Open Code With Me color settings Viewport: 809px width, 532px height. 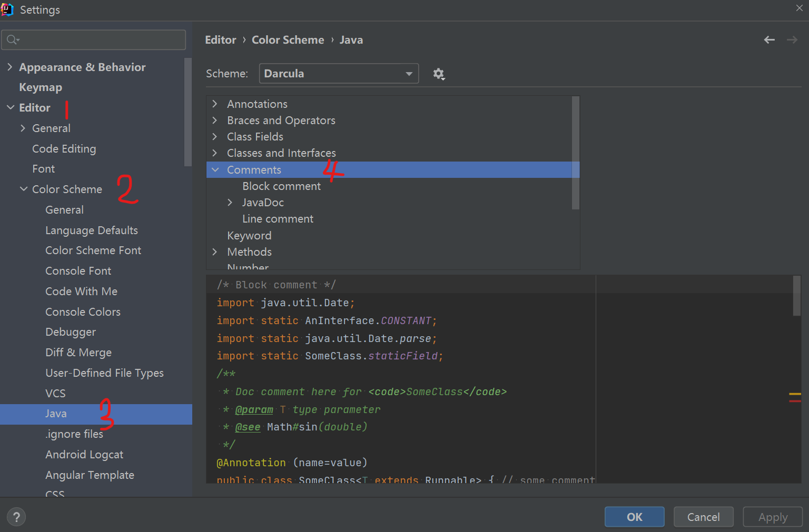tap(81, 292)
